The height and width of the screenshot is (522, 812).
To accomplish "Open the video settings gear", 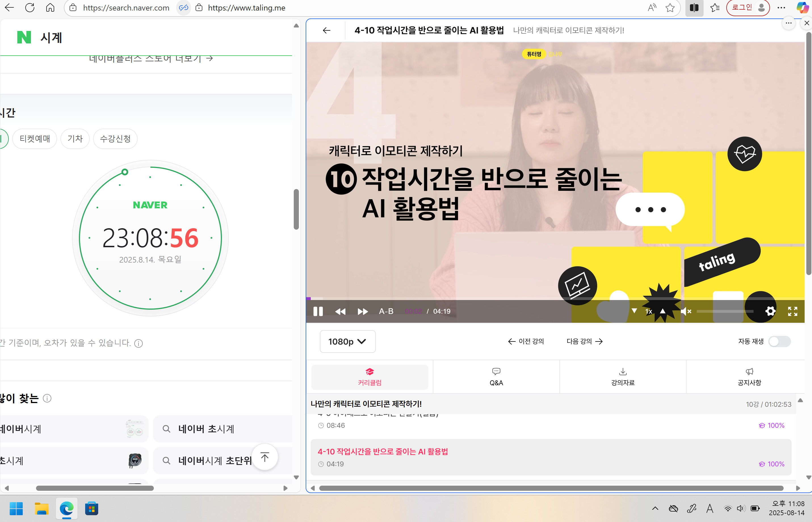I will click(x=770, y=311).
